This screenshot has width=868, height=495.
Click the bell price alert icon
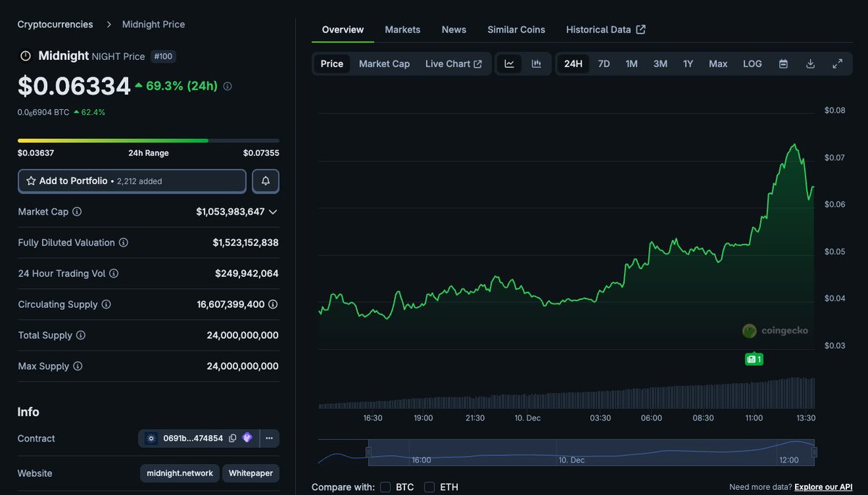(x=265, y=181)
